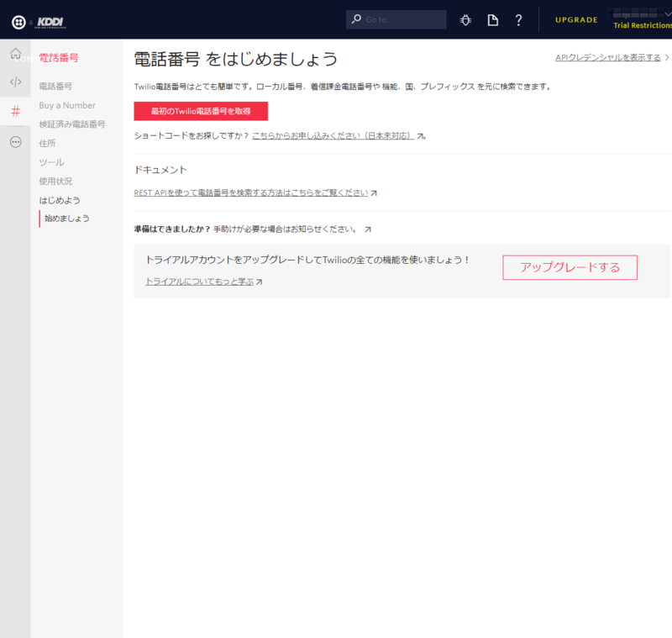Click 電話番号 sidebar heading

point(59,58)
